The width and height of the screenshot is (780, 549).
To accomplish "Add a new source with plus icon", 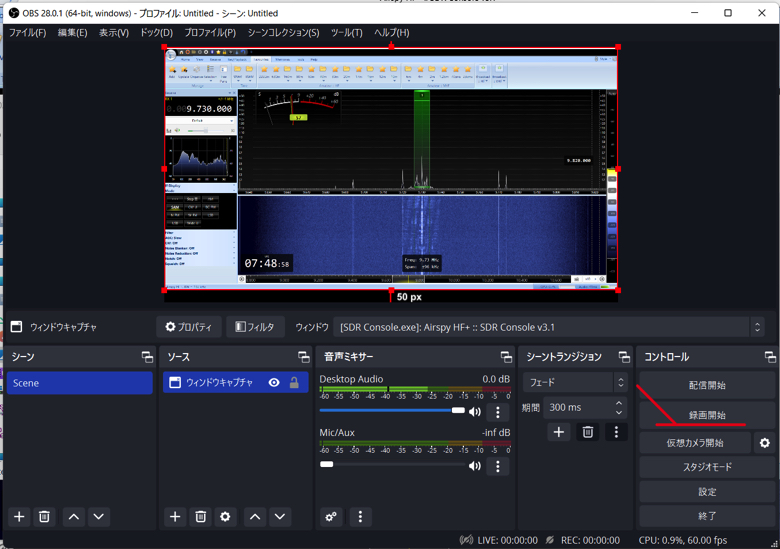I will click(175, 517).
